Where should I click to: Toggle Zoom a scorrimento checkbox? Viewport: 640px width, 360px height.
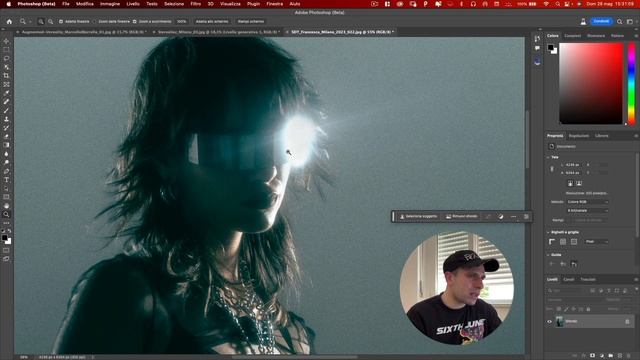135,22
